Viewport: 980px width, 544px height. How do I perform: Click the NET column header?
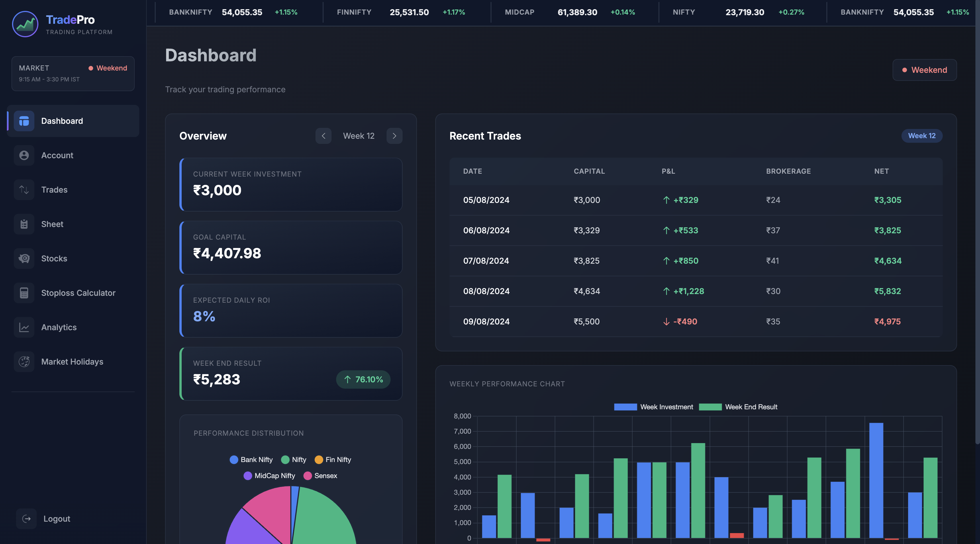881,171
